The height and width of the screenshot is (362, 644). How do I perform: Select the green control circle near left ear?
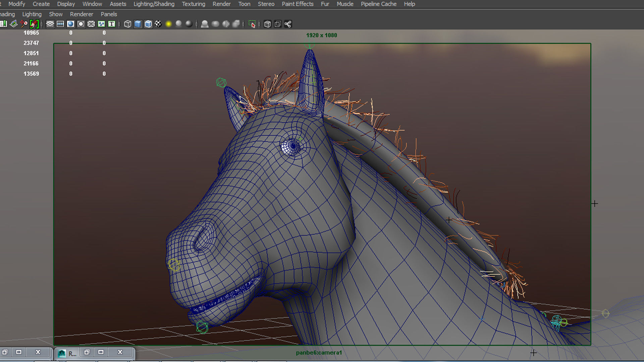click(221, 82)
